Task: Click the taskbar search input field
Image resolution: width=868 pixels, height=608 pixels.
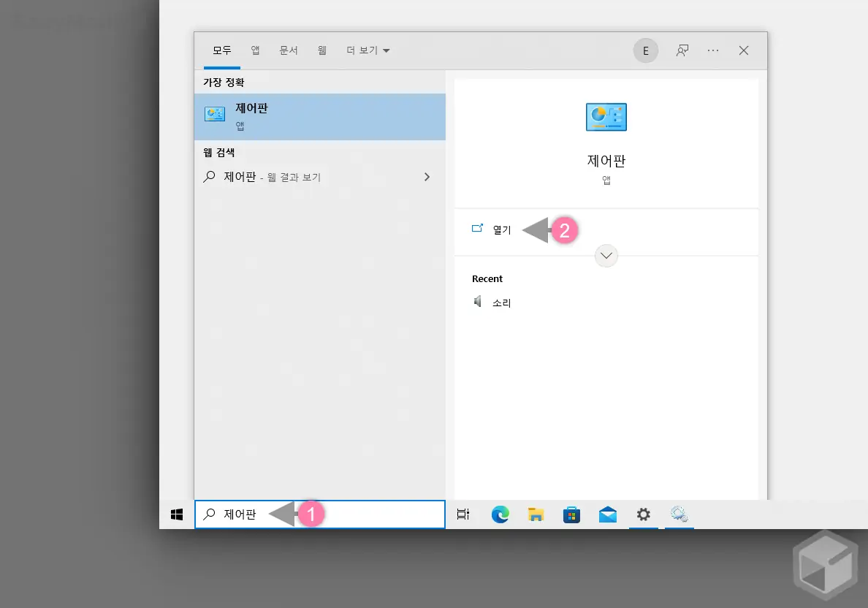Action: (320, 514)
